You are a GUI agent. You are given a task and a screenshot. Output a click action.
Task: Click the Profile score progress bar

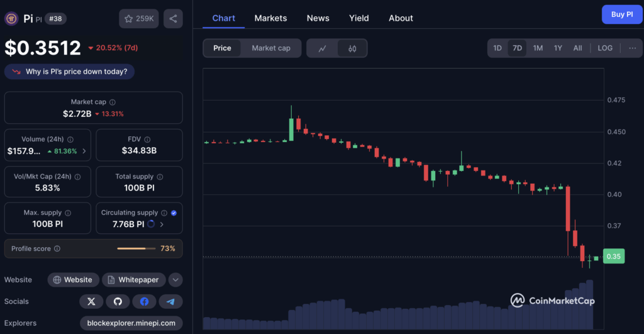tap(136, 248)
